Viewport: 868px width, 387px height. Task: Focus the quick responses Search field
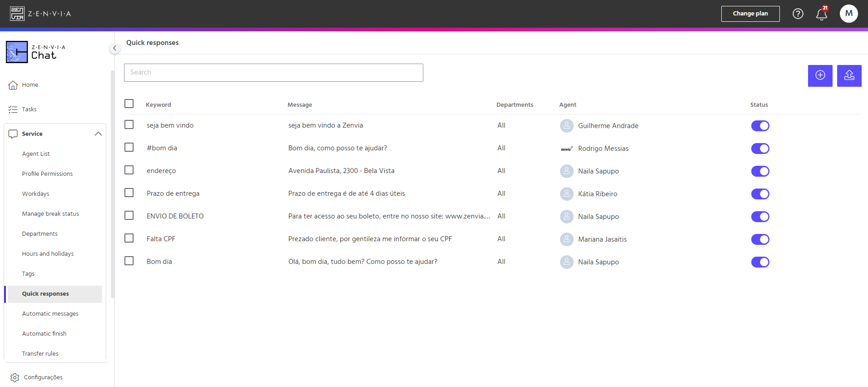point(273,73)
